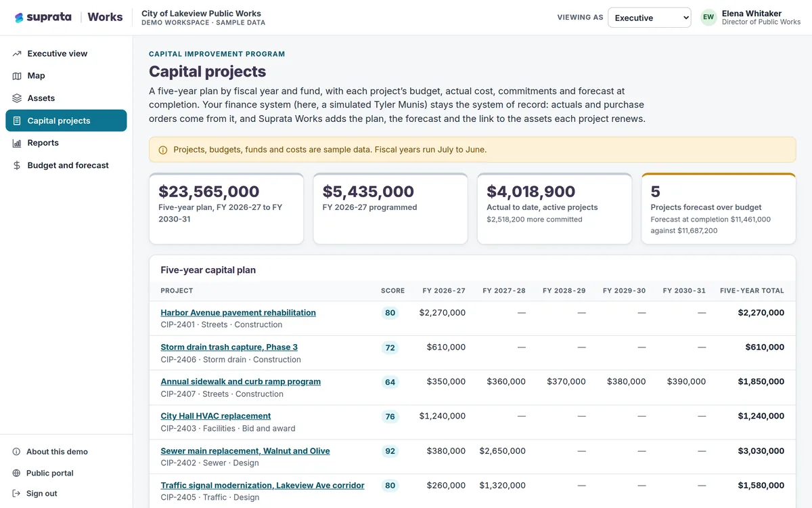Click the FY 2026-27 column header
This screenshot has width=812, height=508.
(x=444, y=291)
